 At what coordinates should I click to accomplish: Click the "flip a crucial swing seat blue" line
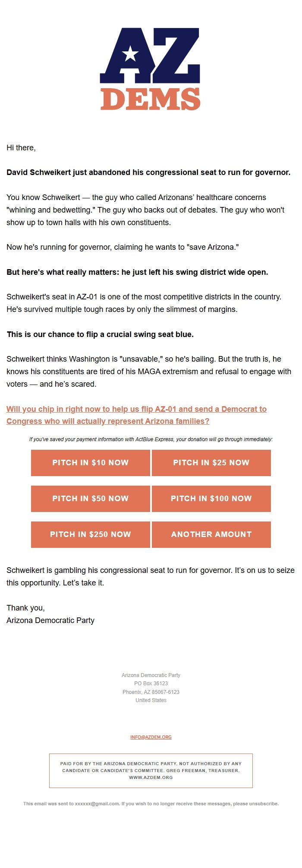tap(100, 334)
